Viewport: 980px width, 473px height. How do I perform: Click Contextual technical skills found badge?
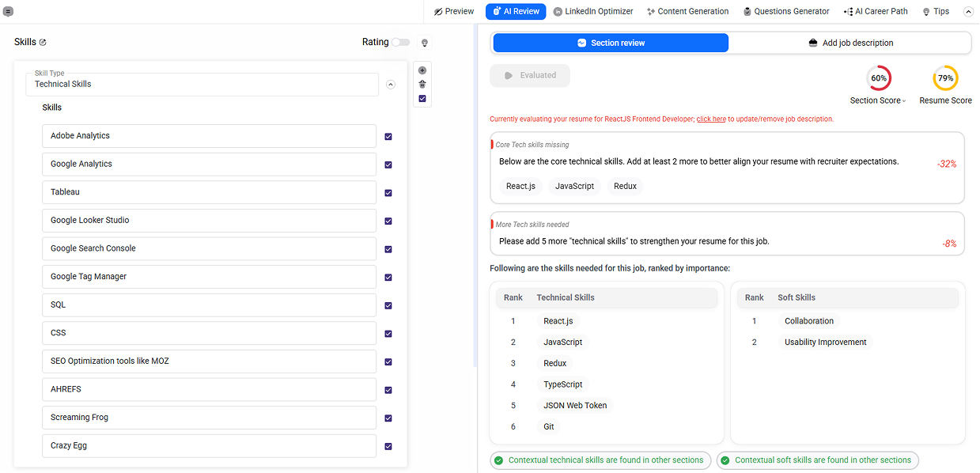click(x=600, y=460)
